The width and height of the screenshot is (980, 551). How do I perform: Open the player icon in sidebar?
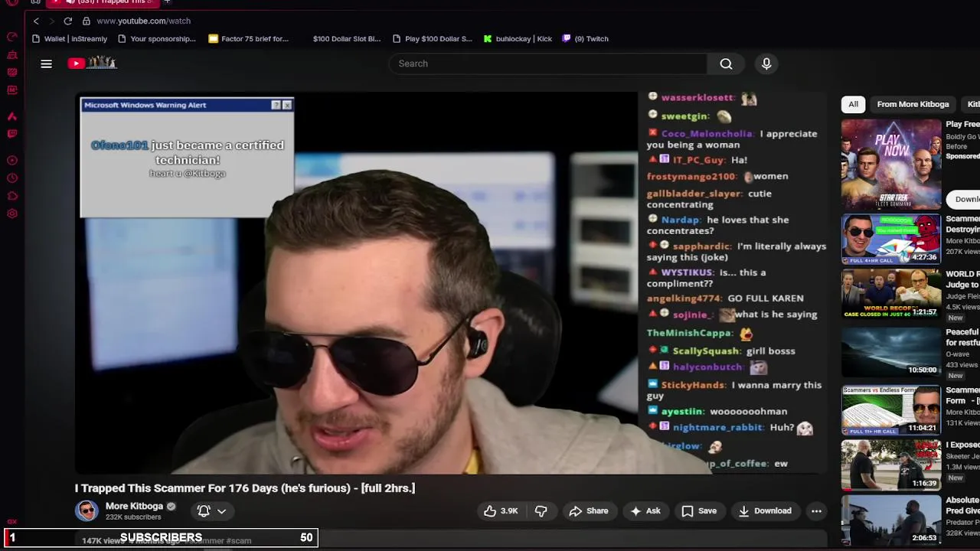coord(12,161)
